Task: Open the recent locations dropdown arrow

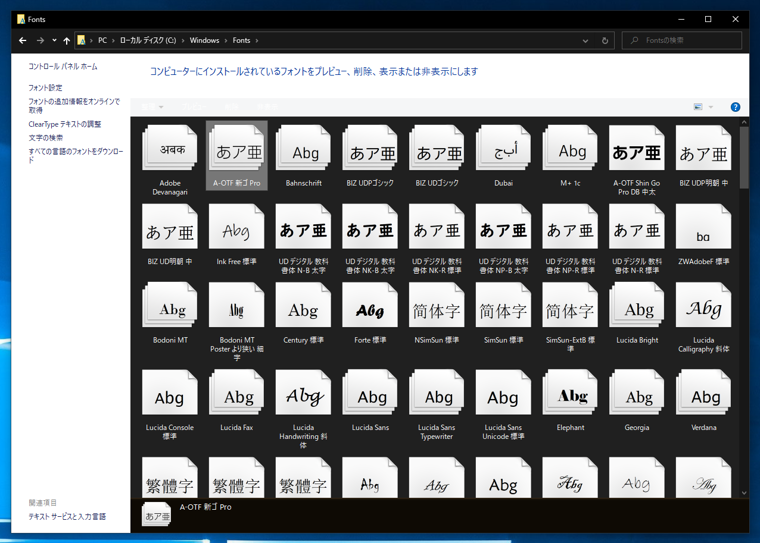Action: tap(54, 40)
